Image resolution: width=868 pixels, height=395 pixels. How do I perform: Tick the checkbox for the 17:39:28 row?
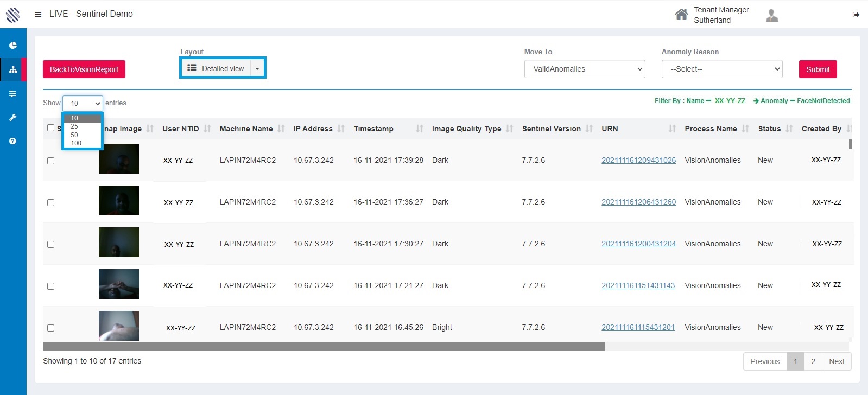[50, 161]
